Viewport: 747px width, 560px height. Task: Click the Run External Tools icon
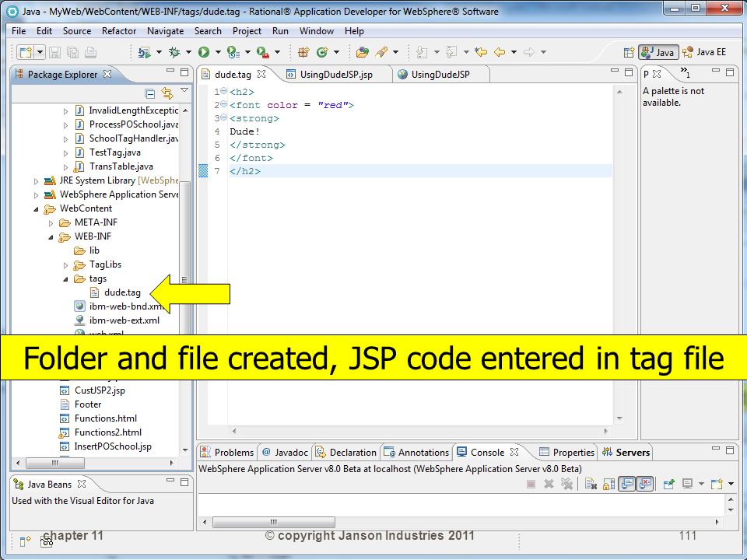262,52
